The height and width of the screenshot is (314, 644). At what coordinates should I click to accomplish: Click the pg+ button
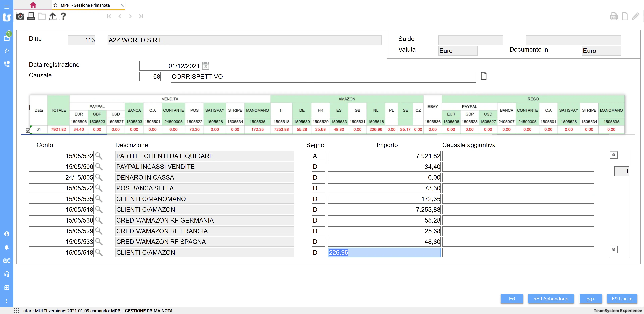[591, 299]
